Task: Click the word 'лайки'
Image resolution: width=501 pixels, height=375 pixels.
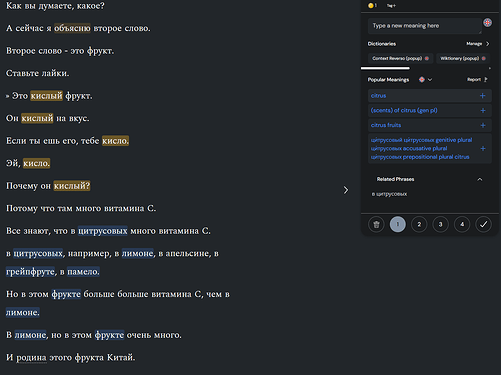Action: pos(54,73)
